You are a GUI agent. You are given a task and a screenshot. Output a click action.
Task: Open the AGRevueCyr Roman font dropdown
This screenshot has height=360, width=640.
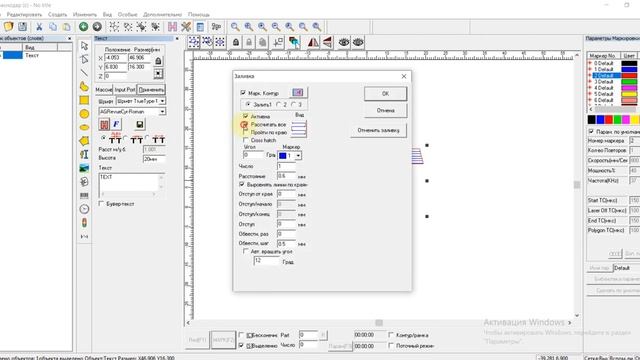[x=162, y=111]
